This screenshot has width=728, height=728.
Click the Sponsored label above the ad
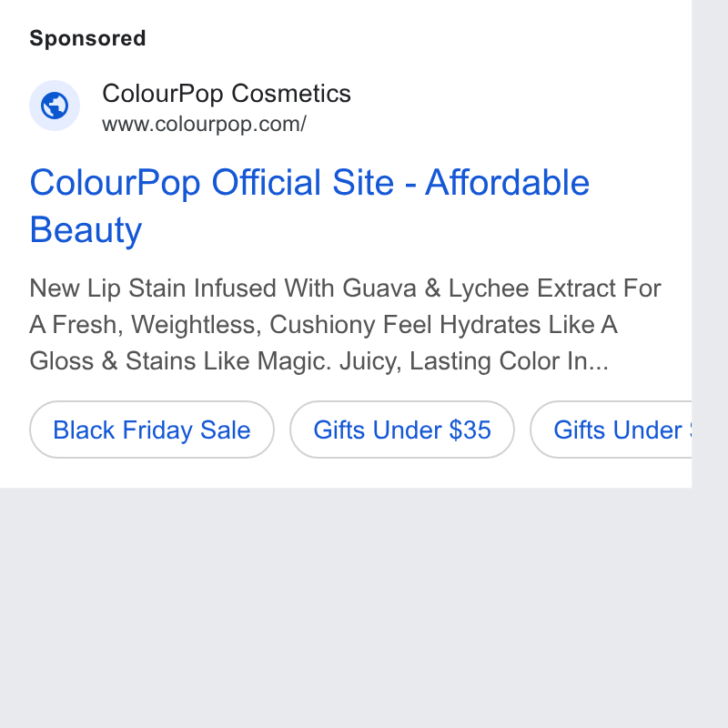(x=87, y=38)
